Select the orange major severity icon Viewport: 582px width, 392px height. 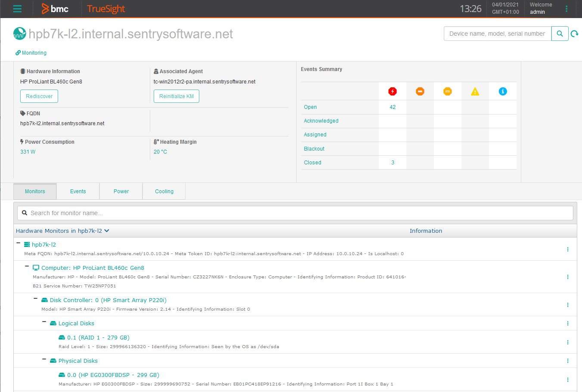[420, 91]
